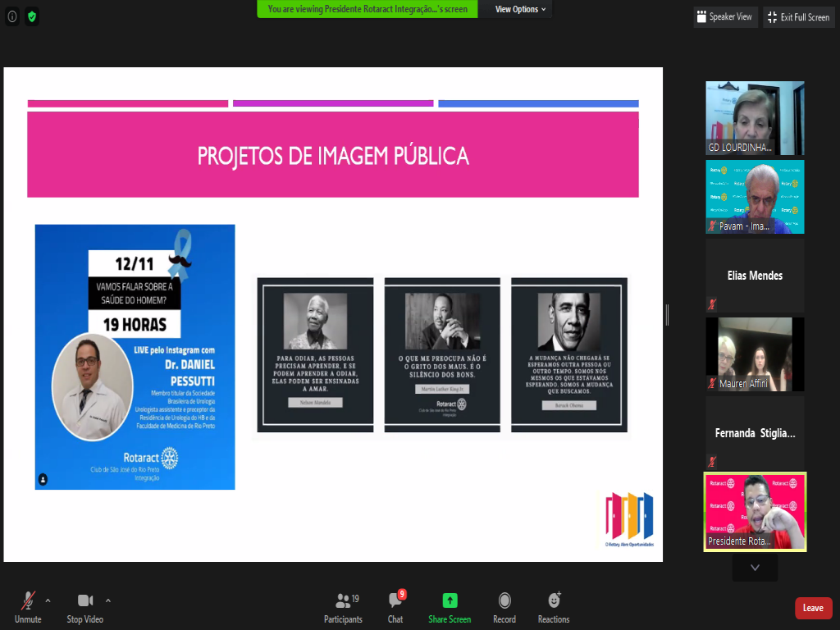Screen dimensions: 840x630
Task: Exit Full Screen mode
Action: (x=798, y=17)
